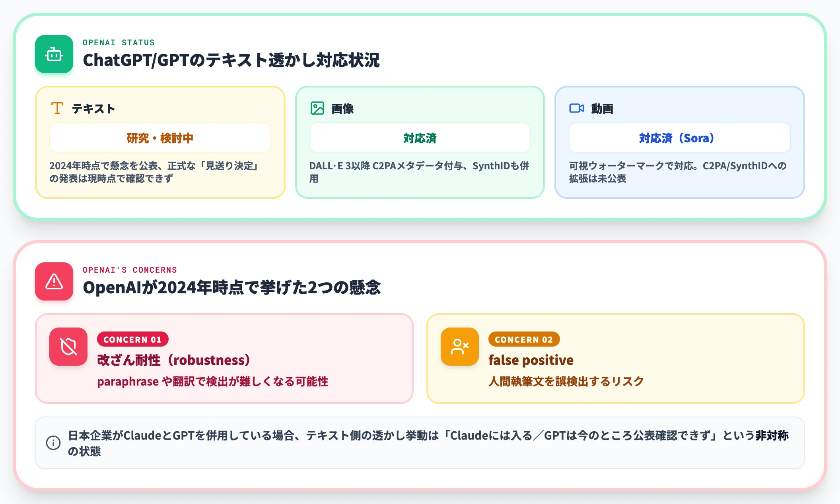Click the 研究・検討中 status badge

[160, 138]
